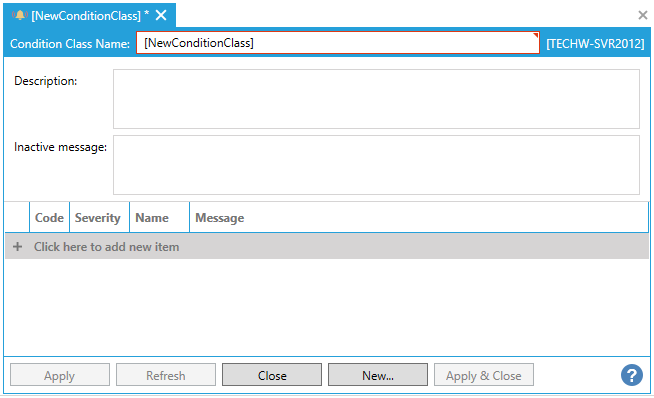Click here to add new item row
Image resolution: width=654 pixels, height=398 pixels.
click(327, 247)
